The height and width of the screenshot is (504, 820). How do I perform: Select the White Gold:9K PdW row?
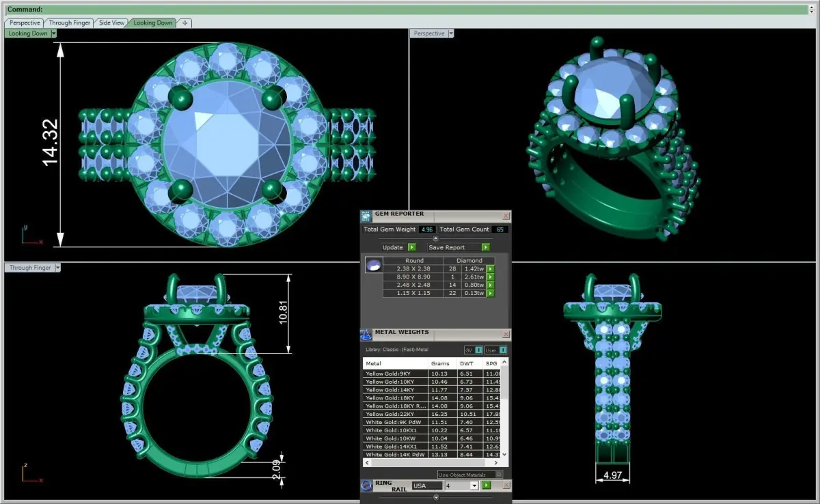433,422
